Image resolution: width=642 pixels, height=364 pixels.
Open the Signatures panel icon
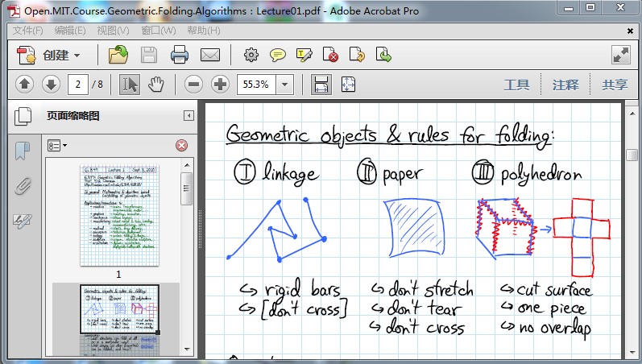click(x=23, y=221)
